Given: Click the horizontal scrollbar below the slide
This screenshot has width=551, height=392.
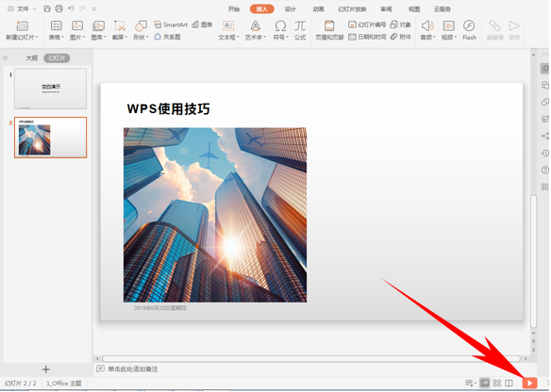Looking at the screenshot, I should pos(311,359).
